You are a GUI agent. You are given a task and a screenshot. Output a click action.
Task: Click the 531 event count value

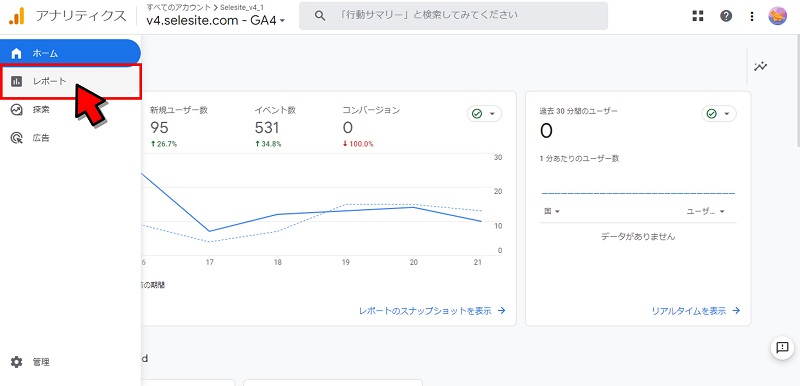267,127
